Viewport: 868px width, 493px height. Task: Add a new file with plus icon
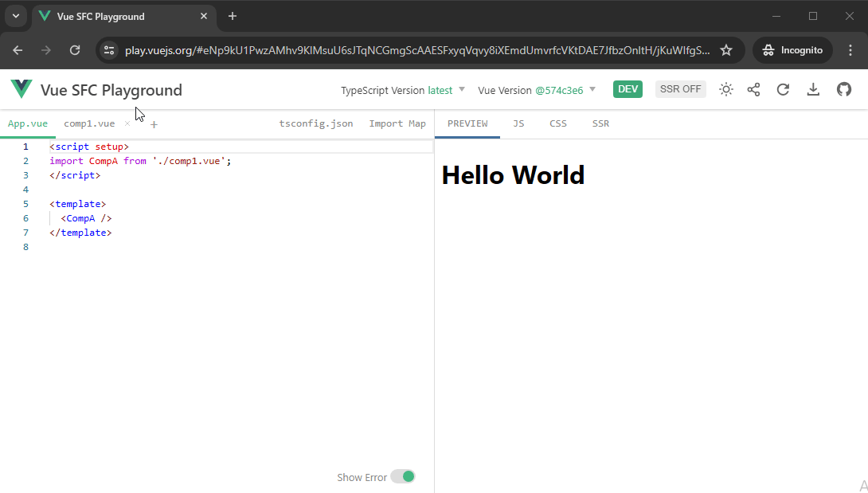[154, 124]
